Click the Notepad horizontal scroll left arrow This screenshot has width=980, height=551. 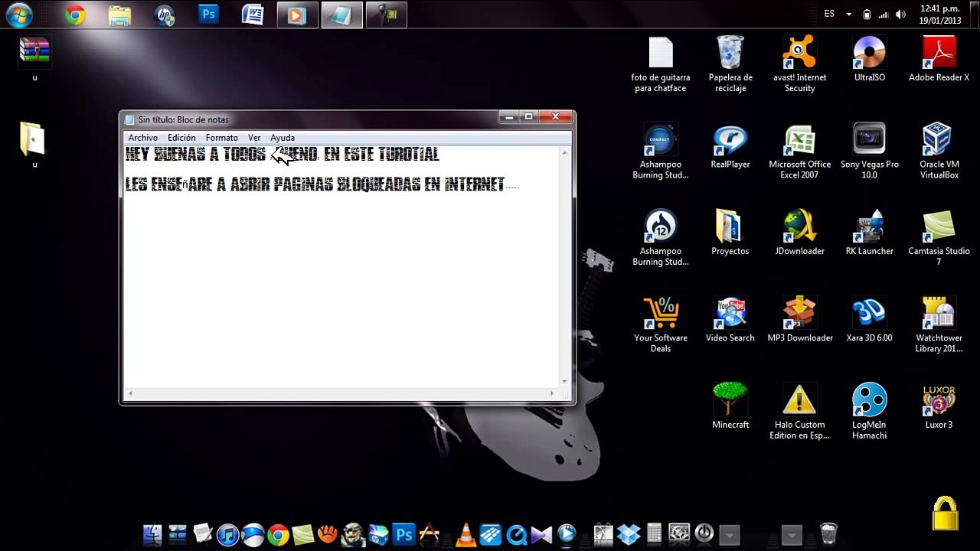pos(130,393)
